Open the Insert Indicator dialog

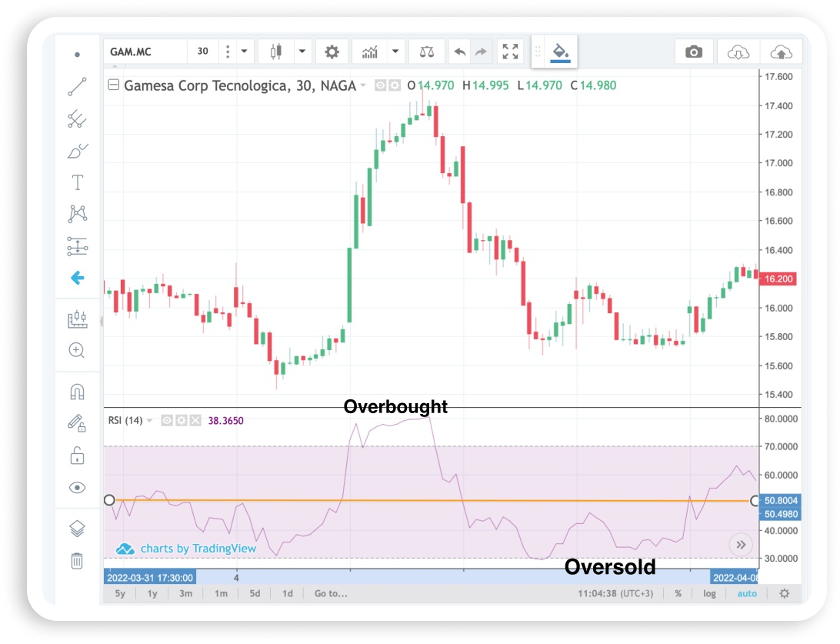(368, 51)
